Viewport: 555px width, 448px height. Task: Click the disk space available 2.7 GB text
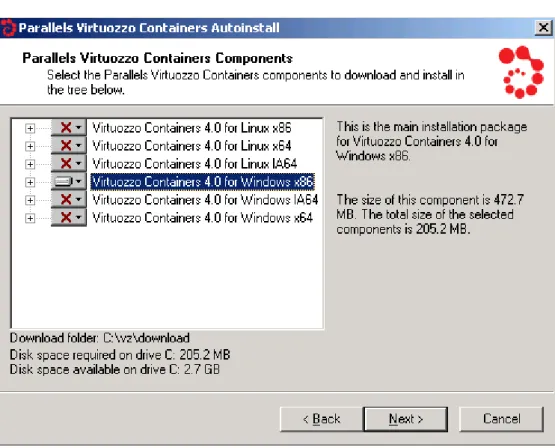click(115, 369)
